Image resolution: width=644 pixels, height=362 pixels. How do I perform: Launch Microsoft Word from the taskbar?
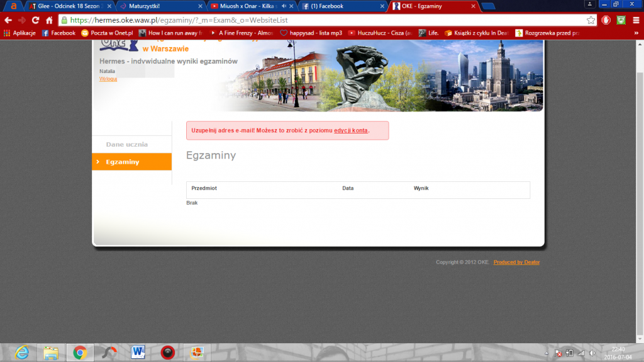click(138, 353)
